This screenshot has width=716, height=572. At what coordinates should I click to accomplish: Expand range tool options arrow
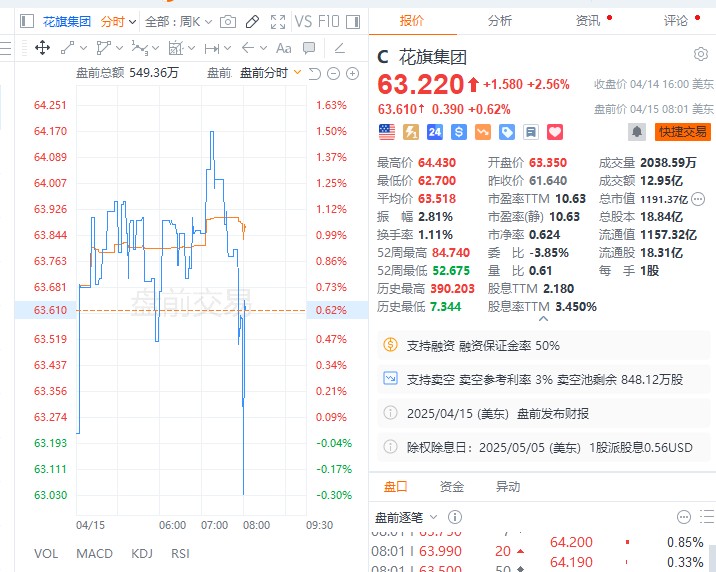click(x=227, y=47)
